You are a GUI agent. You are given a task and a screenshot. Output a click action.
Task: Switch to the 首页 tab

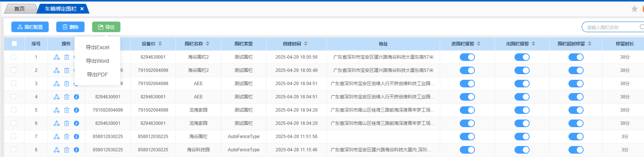tap(20, 9)
